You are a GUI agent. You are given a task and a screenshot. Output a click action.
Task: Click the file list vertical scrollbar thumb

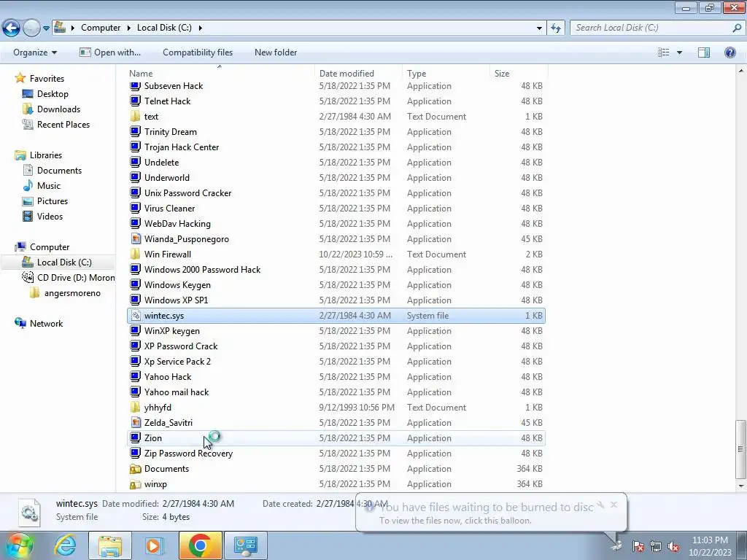(740, 448)
